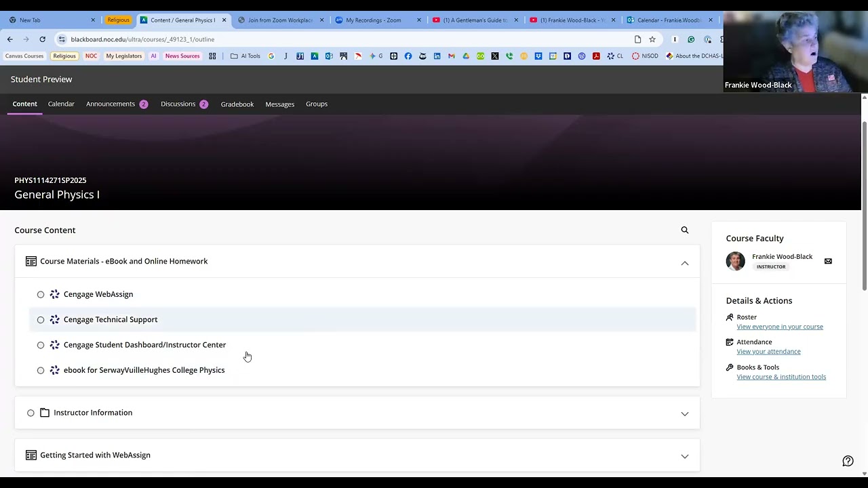Click the apps grid bookmark icon
The image size is (868, 488).
click(212, 56)
